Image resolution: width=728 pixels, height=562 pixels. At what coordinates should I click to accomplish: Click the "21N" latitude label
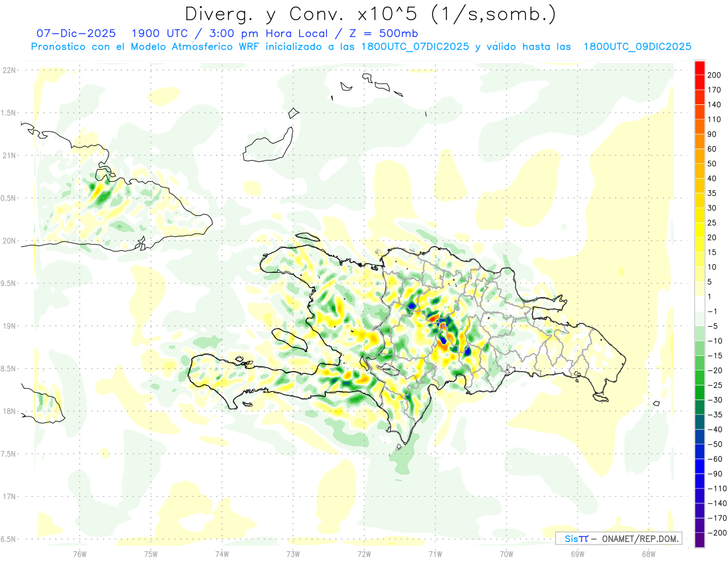(x=10, y=156)
